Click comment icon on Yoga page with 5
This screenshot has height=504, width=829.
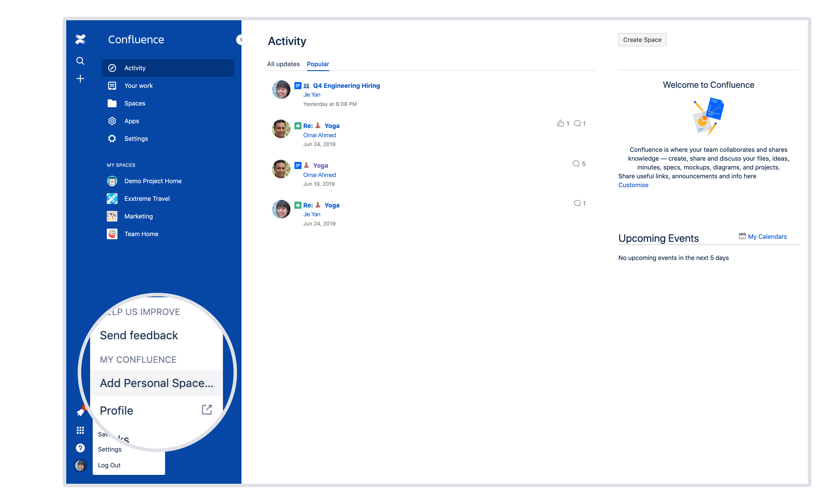(x=576, y=164)
